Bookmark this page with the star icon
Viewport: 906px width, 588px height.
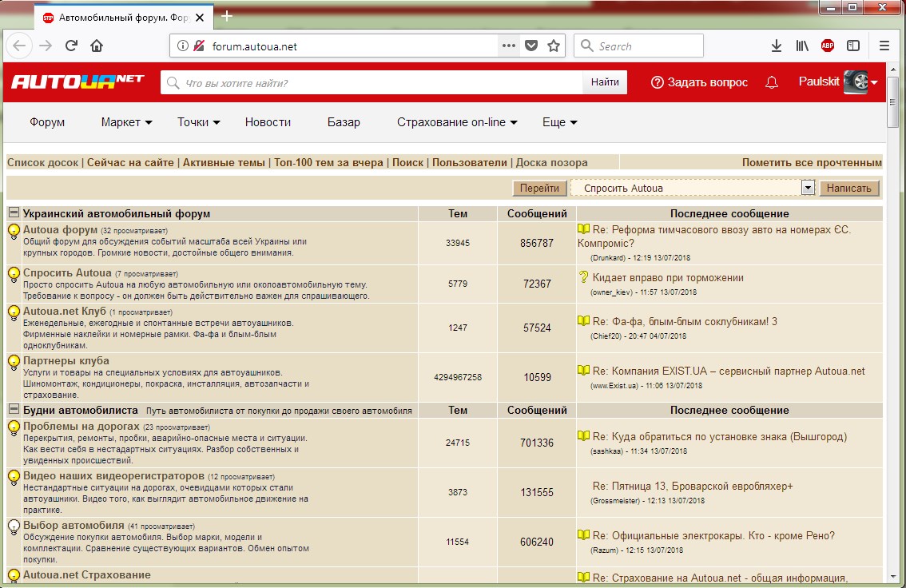pos(553,46)
